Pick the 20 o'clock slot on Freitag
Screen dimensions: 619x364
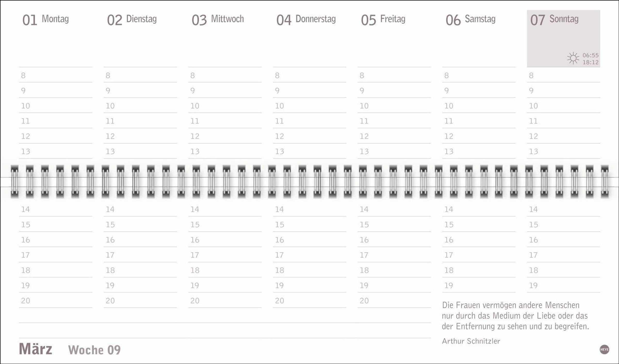click(394, 301)
